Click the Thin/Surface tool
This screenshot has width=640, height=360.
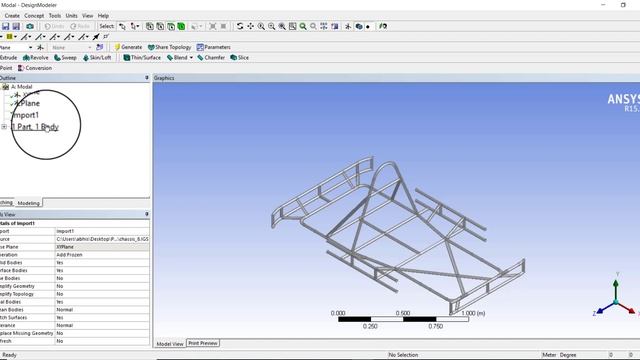(x=142, y=58)
